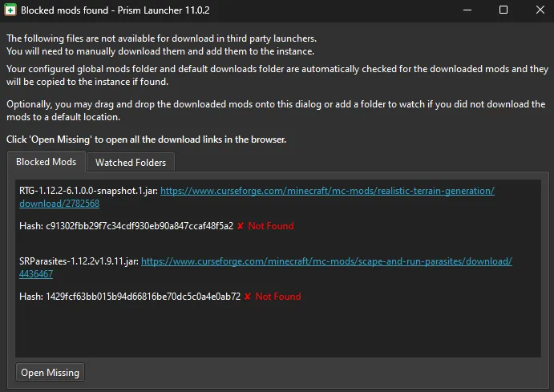Select the SRParasites-1.12.2v1.9.11.jar filename text

79,261
